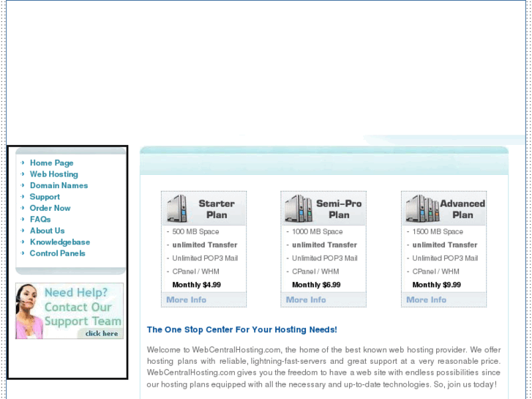Click 'Unlimited POP3 Mail' in Semi-Pro Plan
Screen dimensions: 532x399
coord(325,258)
